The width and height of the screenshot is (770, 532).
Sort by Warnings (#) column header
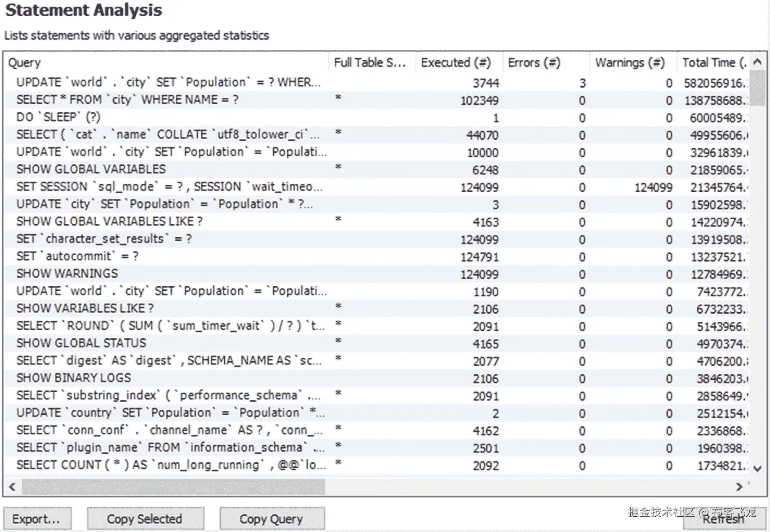tap(633, 62)
